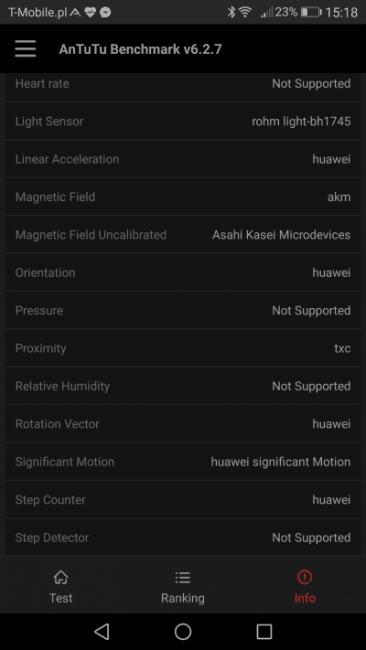Switch to the Ranking tab label
The height and width of the screenshot is (650, 366).
183,598
